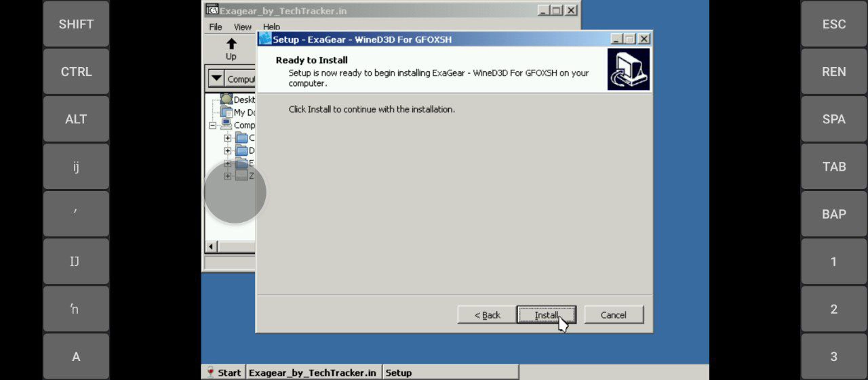868x380 pixels.
Task: Click the Install button
Action: coord(546,315)
